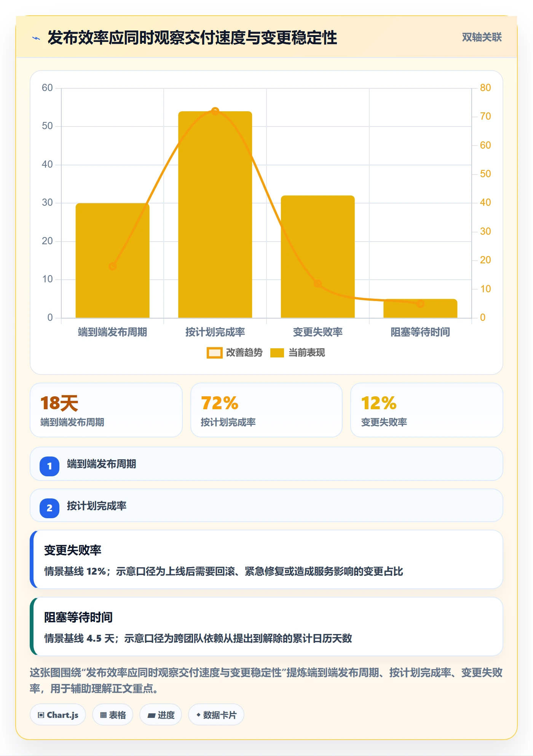Click the 阻塞等待时间 bar in chart
The width and height of the screenshot is (533, 756).
[420, 308]
